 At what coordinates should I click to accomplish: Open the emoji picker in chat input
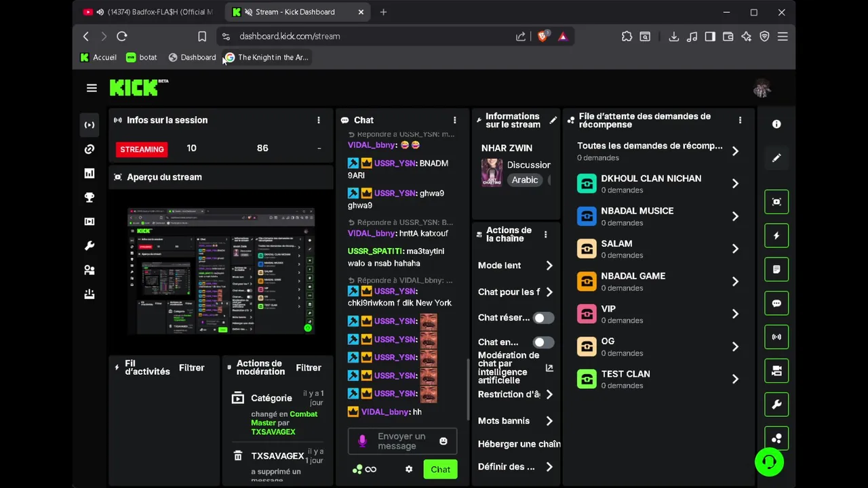[x=443, y=441]
